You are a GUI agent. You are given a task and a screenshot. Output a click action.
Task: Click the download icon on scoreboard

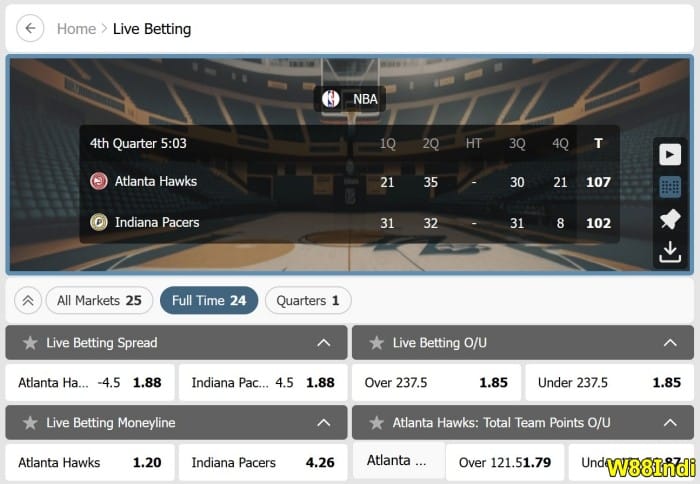[670, 252]
